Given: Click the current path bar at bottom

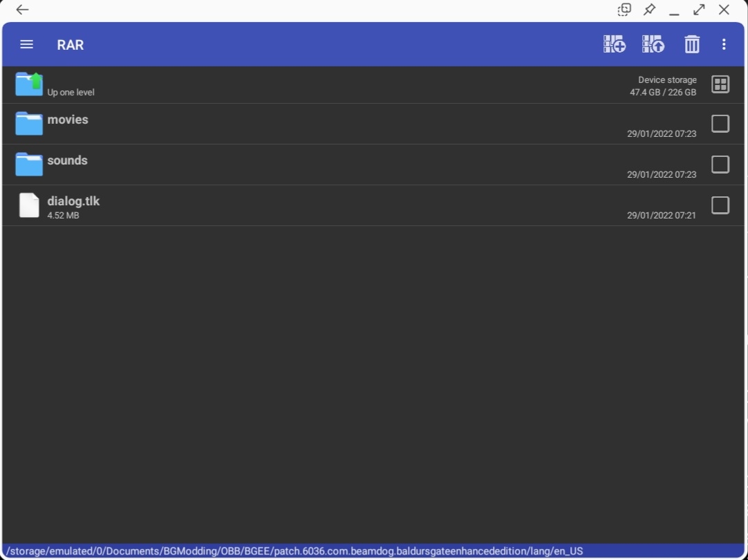Looking at the screenshot, I should coord(294,551).
